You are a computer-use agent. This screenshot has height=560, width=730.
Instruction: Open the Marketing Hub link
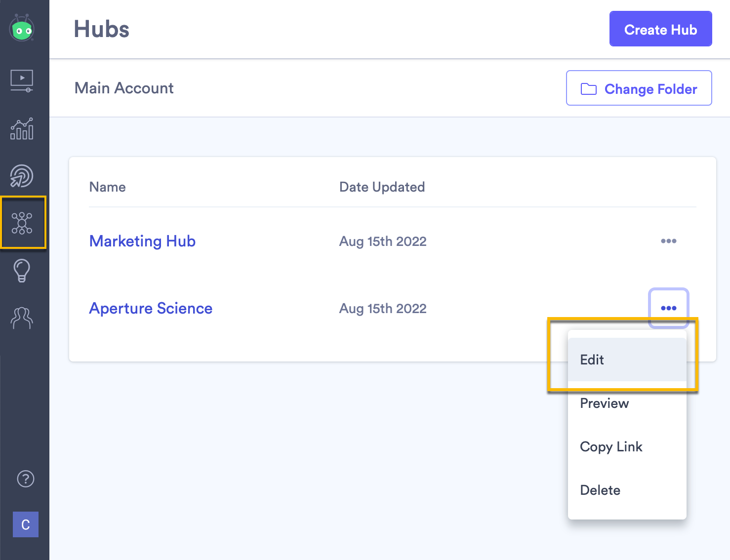(142, 241)
